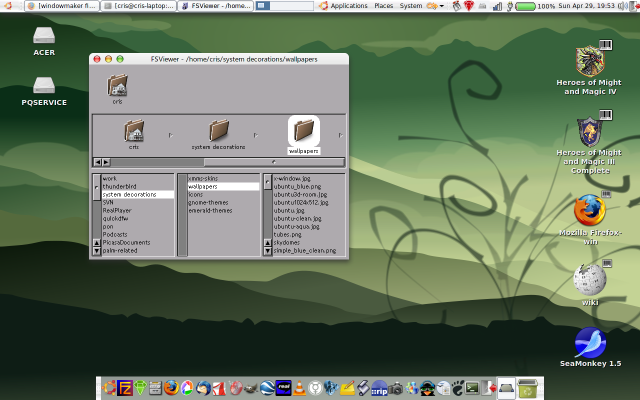Click the date and time clock in the panel
The width and height of the screenshot is (640, 400).
[586, 6]
